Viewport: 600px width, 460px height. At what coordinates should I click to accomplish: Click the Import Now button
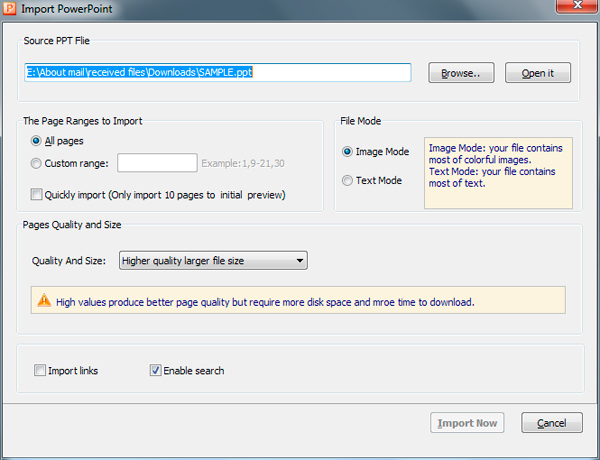pyautogui.click(x=467, y=422)
